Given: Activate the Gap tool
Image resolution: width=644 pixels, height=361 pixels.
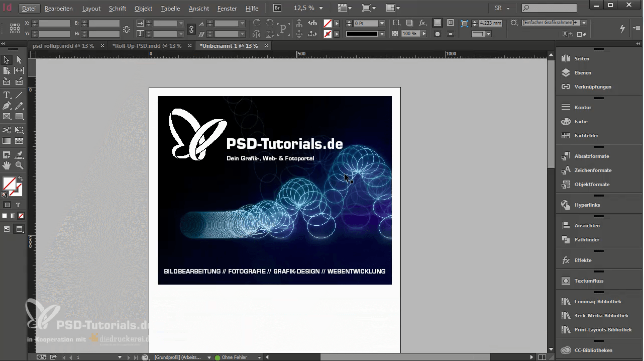Looking at the screenshot, I should pos(19,70).
